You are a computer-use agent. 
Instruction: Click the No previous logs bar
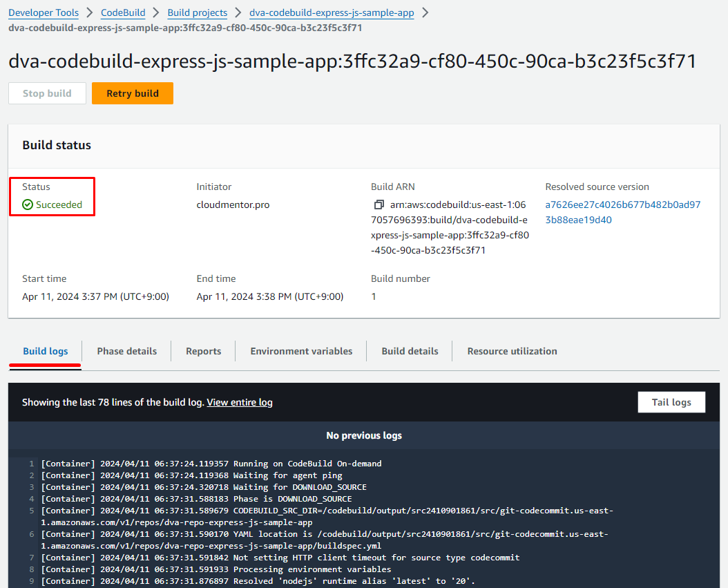(x=364, y=435)
